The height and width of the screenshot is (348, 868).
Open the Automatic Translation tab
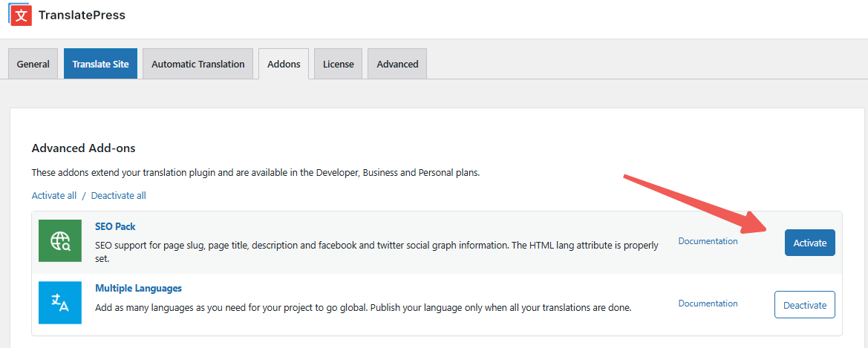[198, 64]
